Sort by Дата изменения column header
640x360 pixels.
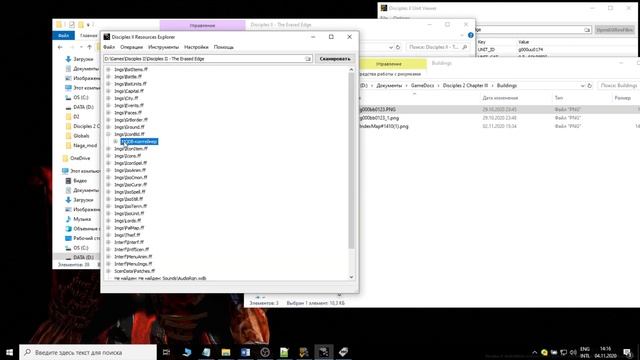point(500,98)
